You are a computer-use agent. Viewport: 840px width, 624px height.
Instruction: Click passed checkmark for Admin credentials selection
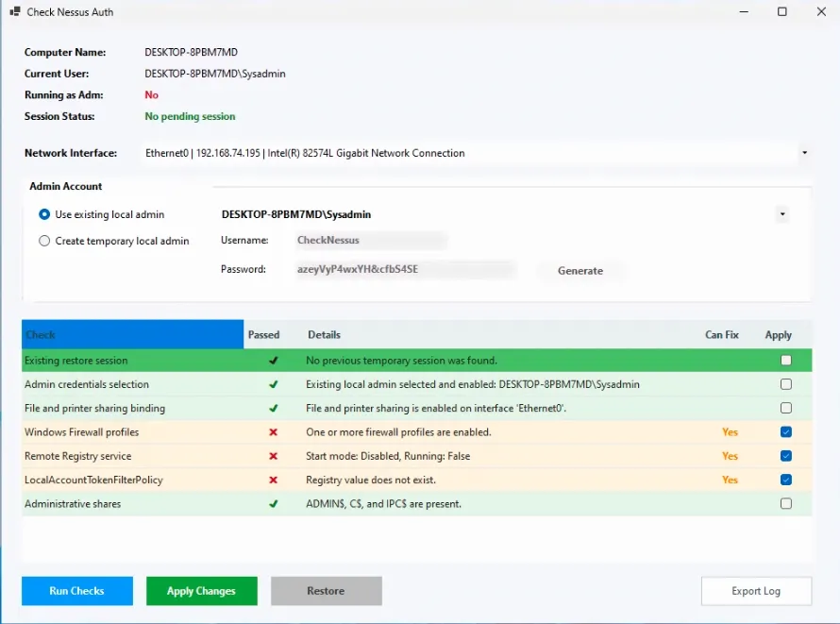(273, 384)
